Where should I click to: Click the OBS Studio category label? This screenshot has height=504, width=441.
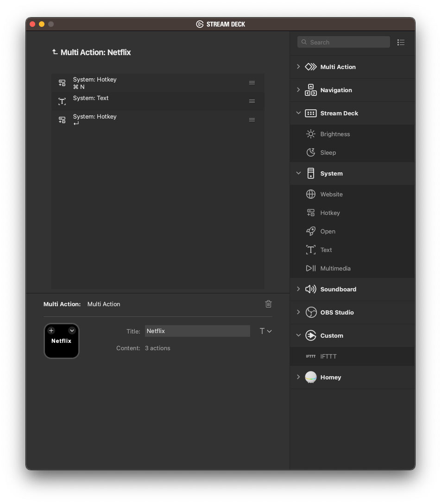[x=337, y=312]
